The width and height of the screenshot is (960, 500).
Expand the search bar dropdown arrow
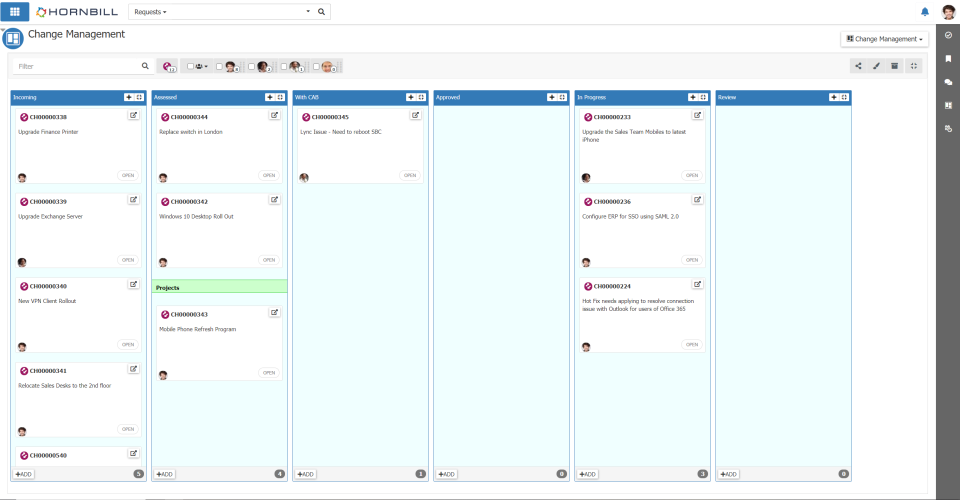click(x=308, y=12)
